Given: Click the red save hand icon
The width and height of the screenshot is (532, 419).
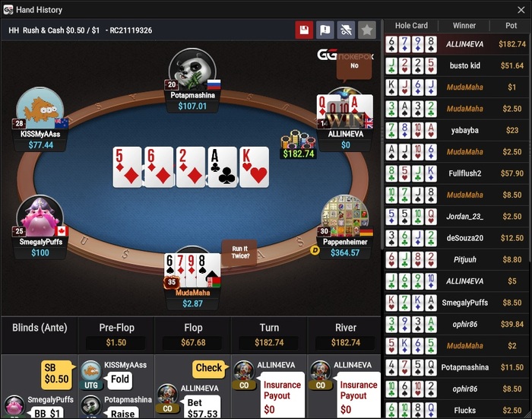Looking at the screenshot, I should (x=304, y=30).
